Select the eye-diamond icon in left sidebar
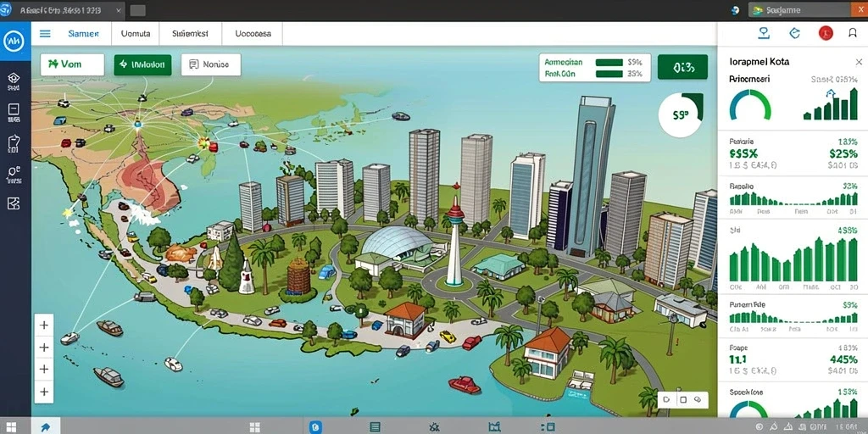This screenshot has width=868, height=434. tap(14, 81)
